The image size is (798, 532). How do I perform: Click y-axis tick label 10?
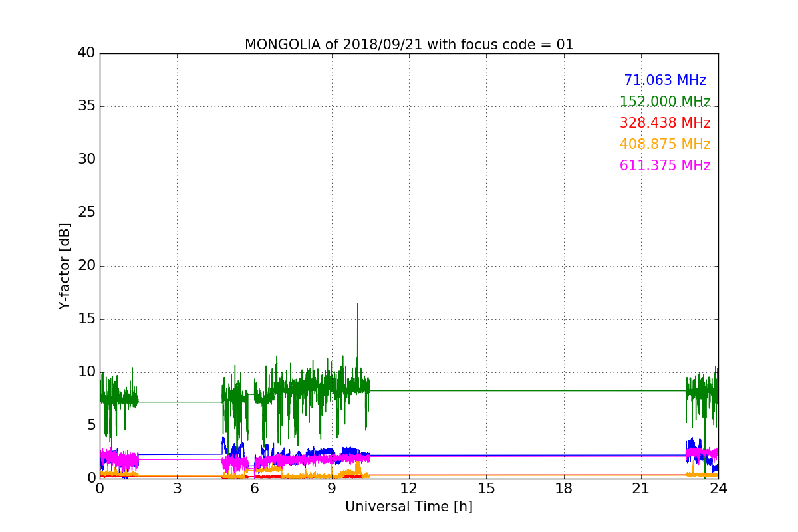tap(86, 372)
